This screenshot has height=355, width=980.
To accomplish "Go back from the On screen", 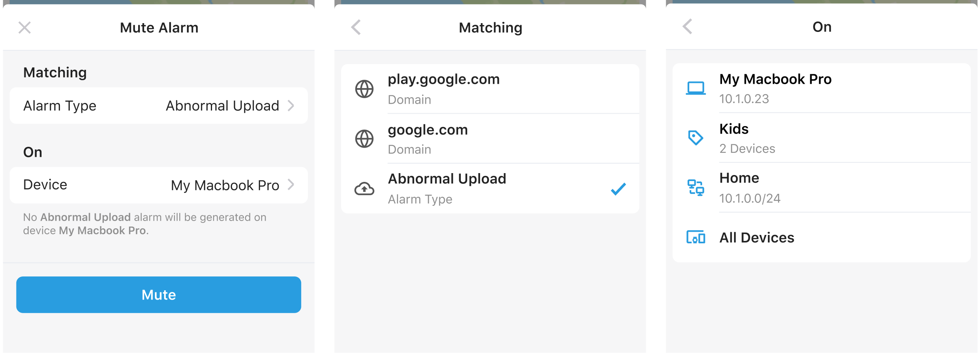I will click(687, 26).
